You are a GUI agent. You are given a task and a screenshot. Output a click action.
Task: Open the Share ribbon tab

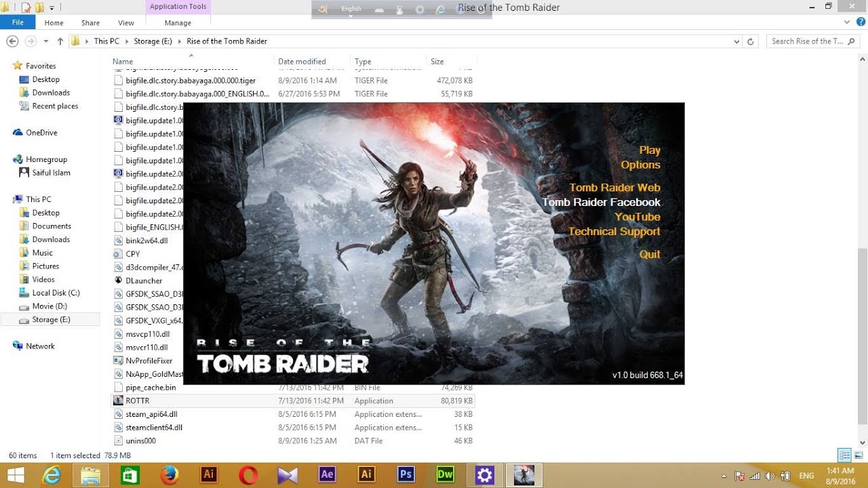pos(90,22)
